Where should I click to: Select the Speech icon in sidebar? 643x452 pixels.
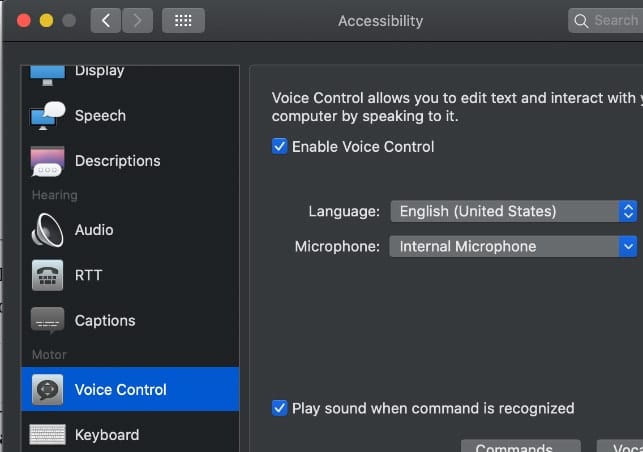[47, 116]
